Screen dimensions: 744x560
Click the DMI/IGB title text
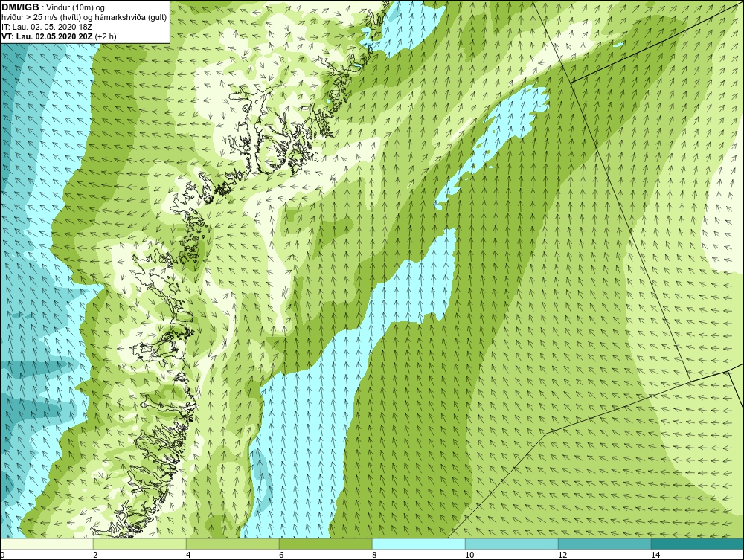(x=20, y=7)
